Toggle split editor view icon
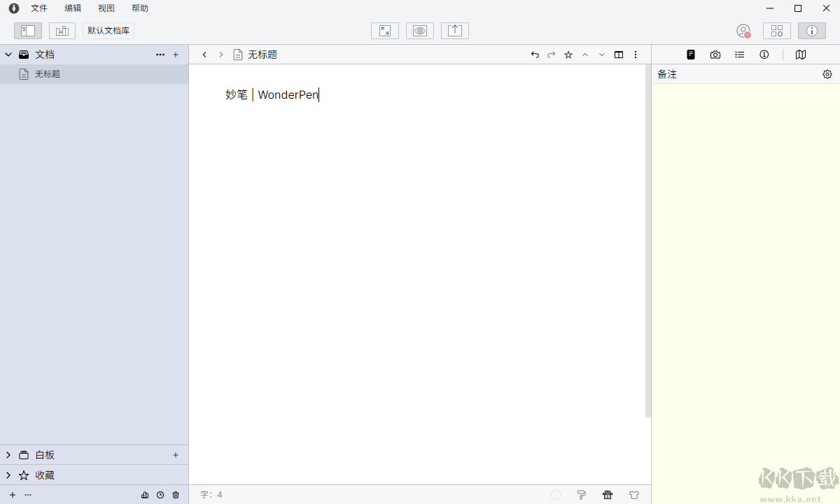 pos(619,55)
